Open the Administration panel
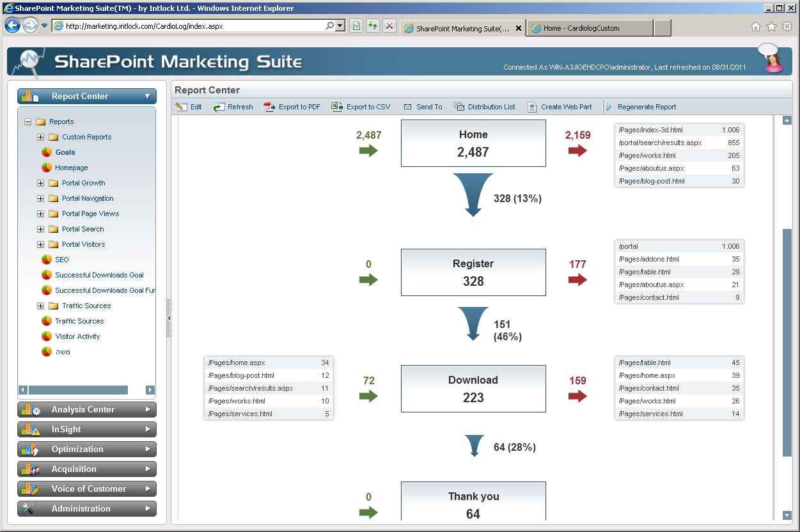The height and width of the screenshot is (532, 800). click(87, 509)
